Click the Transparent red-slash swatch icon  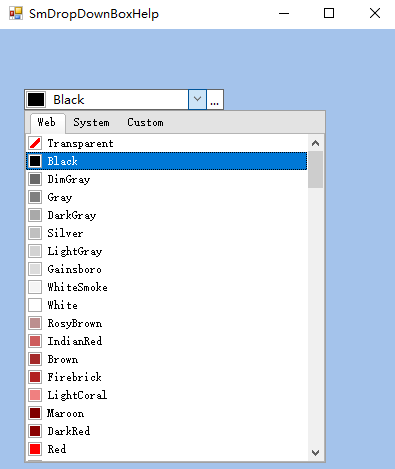(x=35, y=143)
